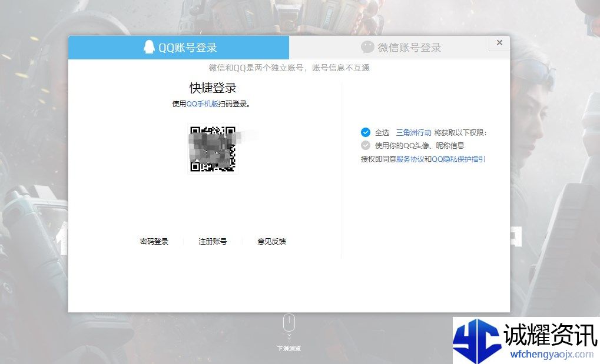Click the 微信和QQ是两个独立账号 notice text
Image resolution: width=600 pixels, height=364 pixels.
pyautogui.click(x=289, y=68)
